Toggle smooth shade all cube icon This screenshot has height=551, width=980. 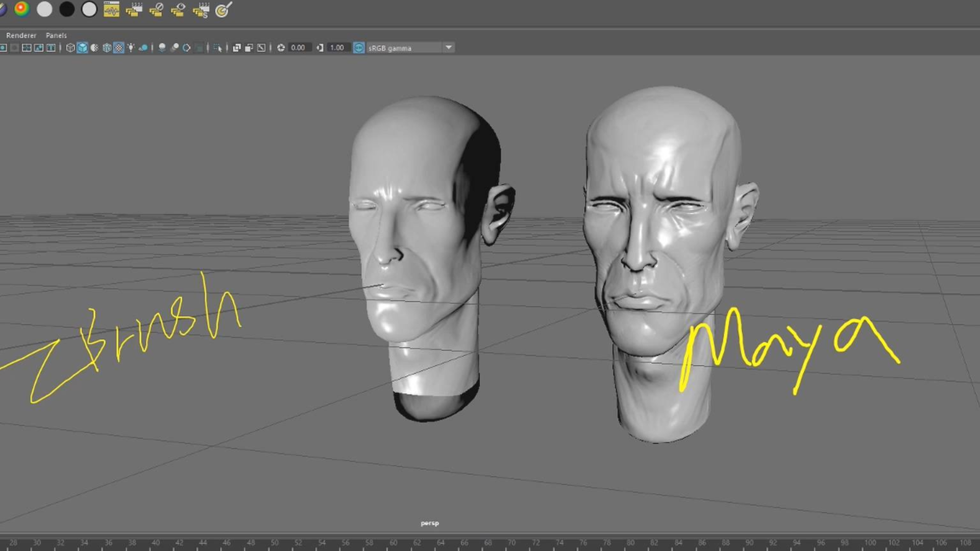pyautogui.click(x=82, y=47)
